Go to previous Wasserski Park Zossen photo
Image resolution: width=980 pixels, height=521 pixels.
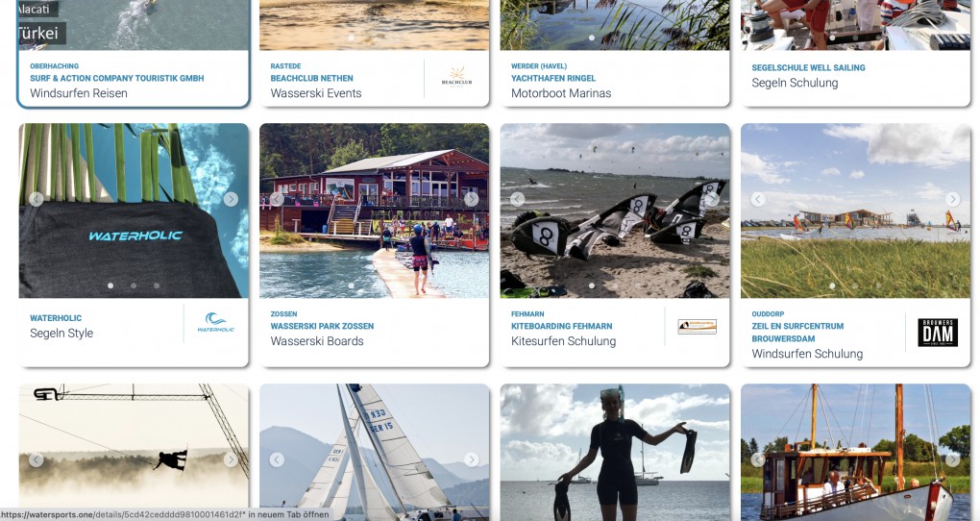tap(277, 199)
